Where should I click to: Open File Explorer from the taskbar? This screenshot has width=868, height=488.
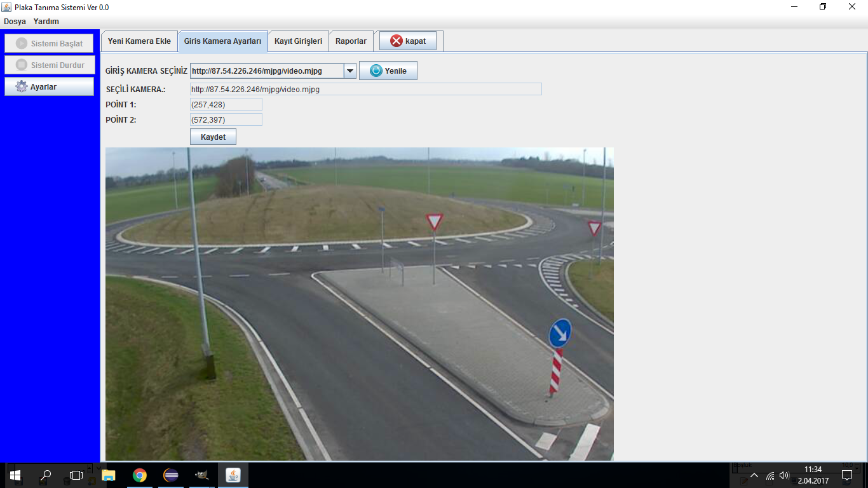(108, 475)
